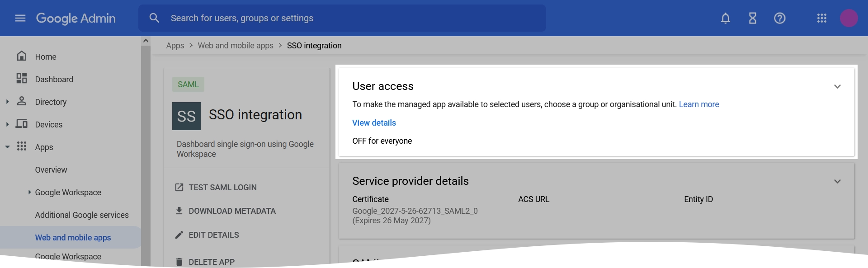The image size is (868, 268).
Task: Click the Home house icon
Action: pyautogui.click(x=22, y=56)
